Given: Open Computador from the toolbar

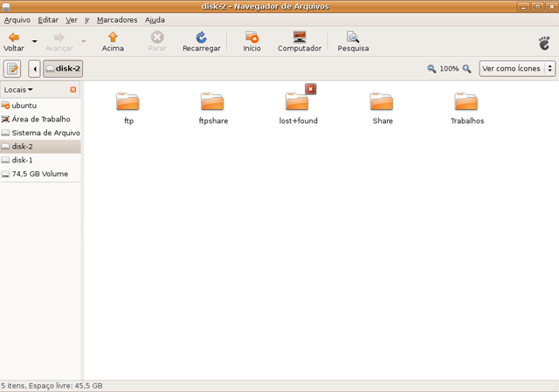Looking at the screenshot, I should (x=300, y=42).
